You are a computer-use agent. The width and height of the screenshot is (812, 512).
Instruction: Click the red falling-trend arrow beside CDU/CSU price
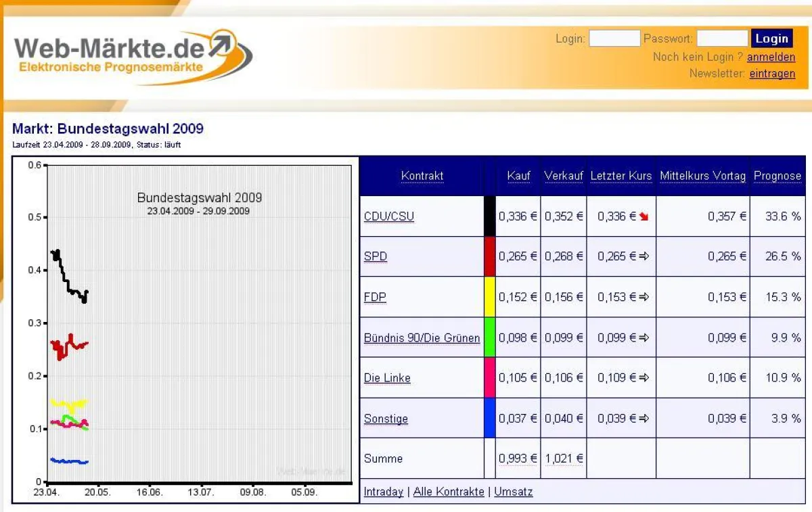click(644, 216)
